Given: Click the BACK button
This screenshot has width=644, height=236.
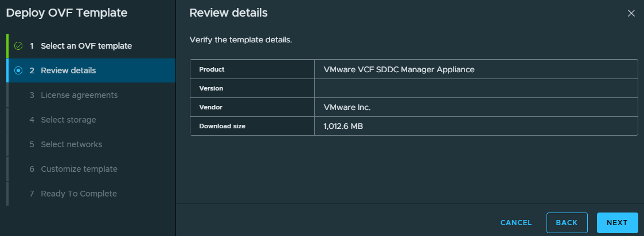Looking at the screenshot, I should click(x=567, y=223).
